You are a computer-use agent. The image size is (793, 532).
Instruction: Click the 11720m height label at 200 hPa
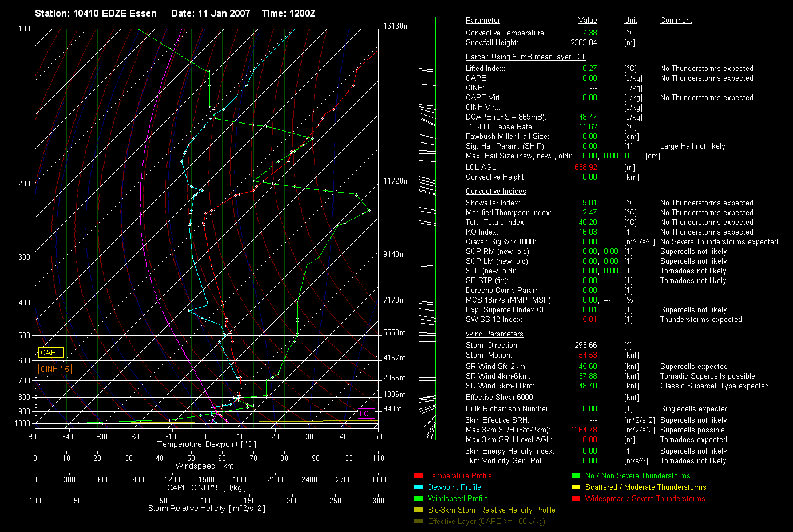click(396, 181)
